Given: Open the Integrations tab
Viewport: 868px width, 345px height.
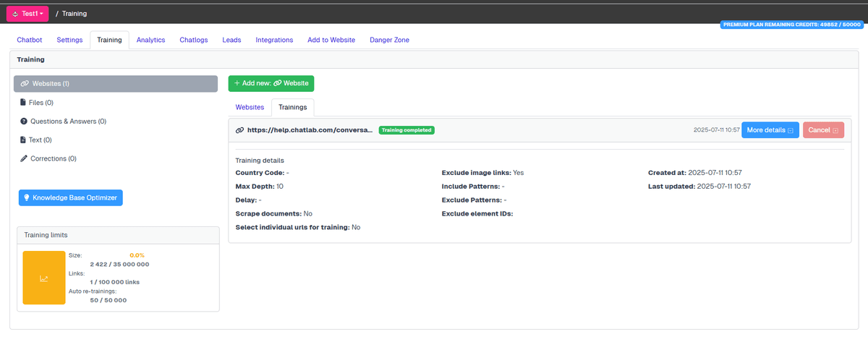Looking at the screenshot, I should (274, 41).
